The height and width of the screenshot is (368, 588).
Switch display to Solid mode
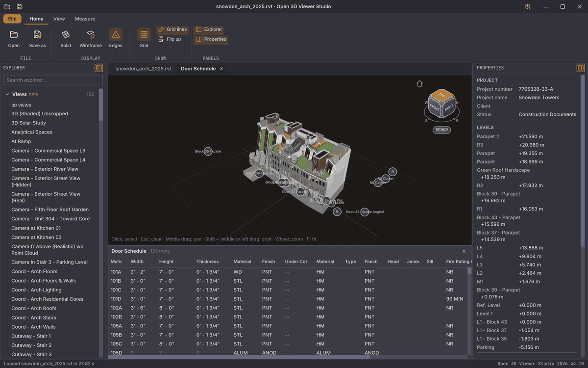[66, 39]
